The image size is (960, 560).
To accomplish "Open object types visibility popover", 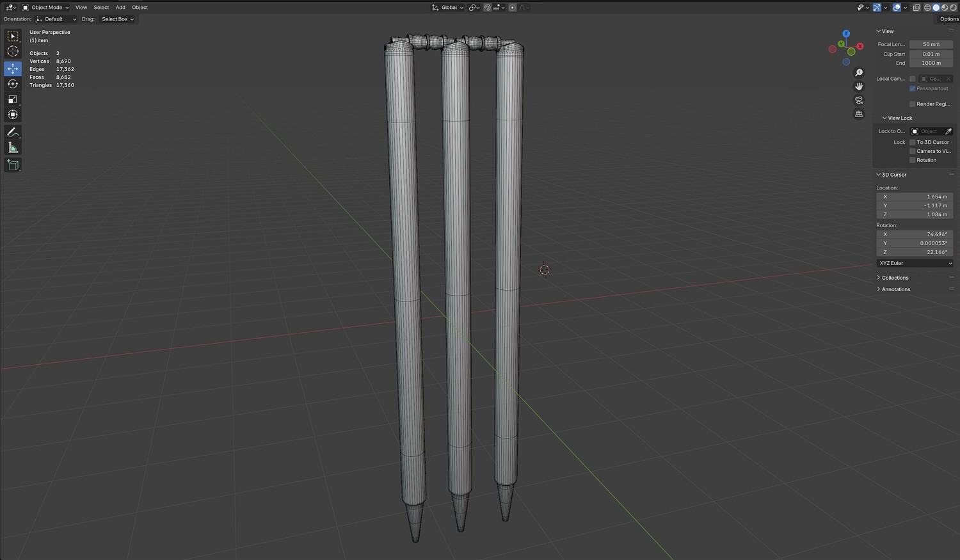I will 862,8.
